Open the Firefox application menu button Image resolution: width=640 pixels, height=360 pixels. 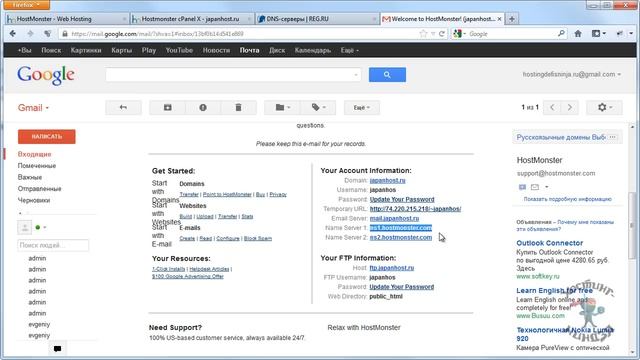[x=27, y=5]
